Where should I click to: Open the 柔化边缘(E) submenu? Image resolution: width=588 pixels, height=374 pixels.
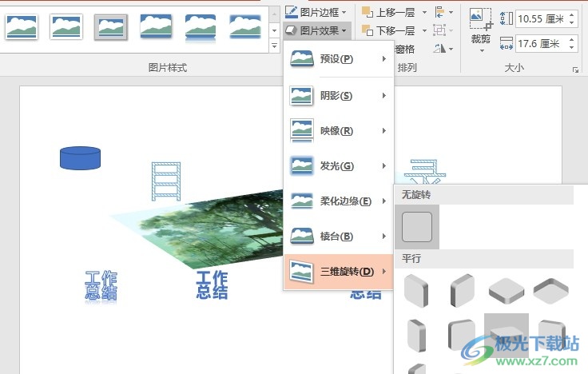(339, 201)
